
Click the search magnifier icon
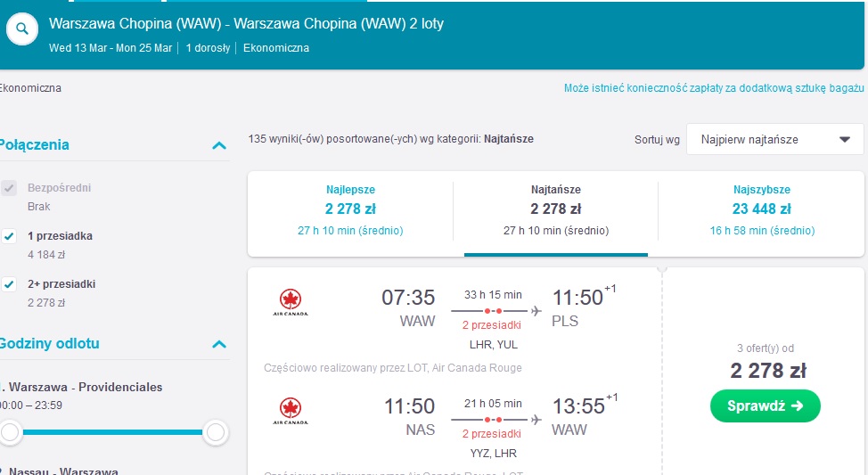tap(22, 29)
